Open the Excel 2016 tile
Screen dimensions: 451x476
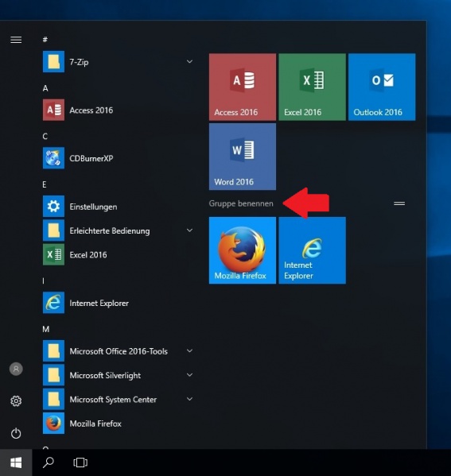pyautogui.click(x=312, y=87)
